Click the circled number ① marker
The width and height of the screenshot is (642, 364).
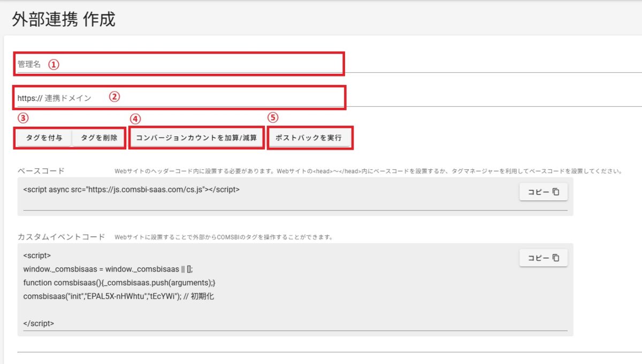coord(53,64)
